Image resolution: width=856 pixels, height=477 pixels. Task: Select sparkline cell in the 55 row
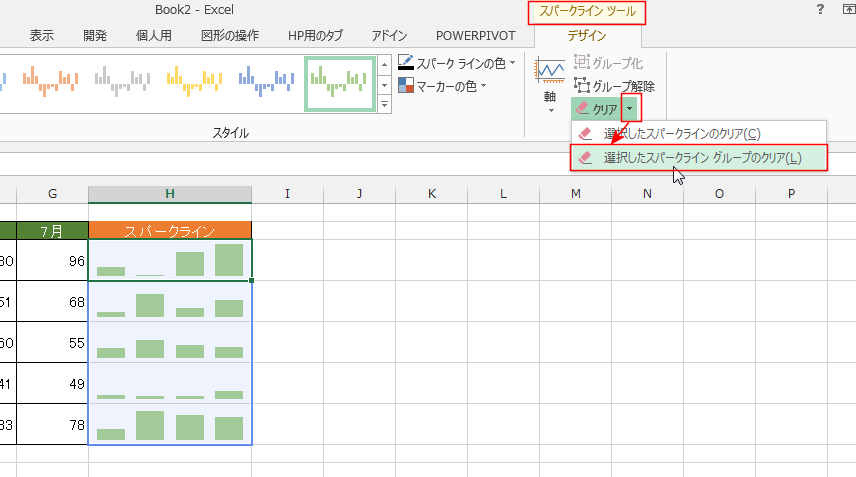(170, 342)
